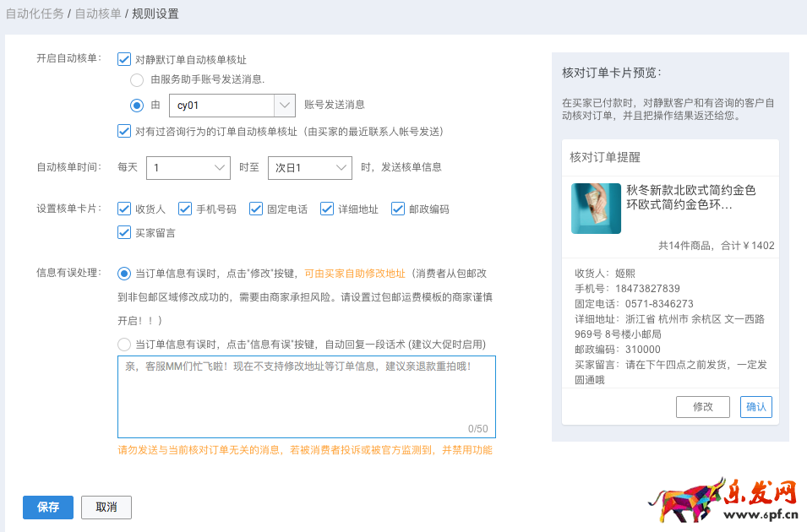Toggle the 邮政编码 checkbox

coord(398,209)
